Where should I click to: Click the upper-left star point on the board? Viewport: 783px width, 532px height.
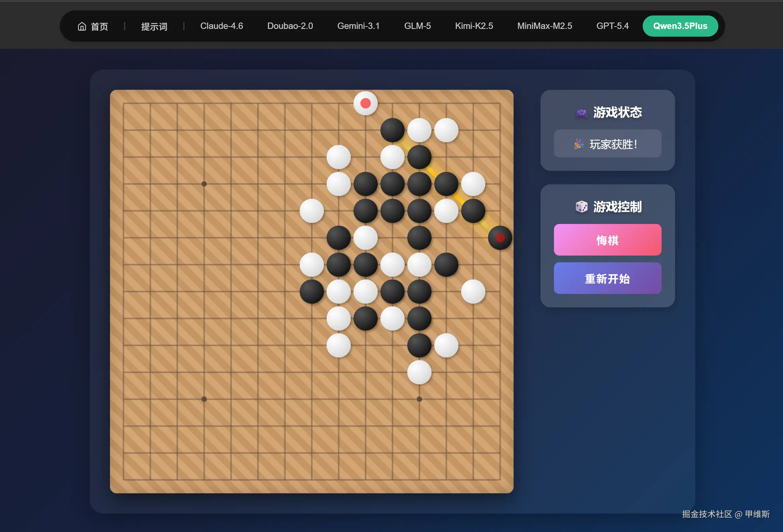[x=204, y=184]
